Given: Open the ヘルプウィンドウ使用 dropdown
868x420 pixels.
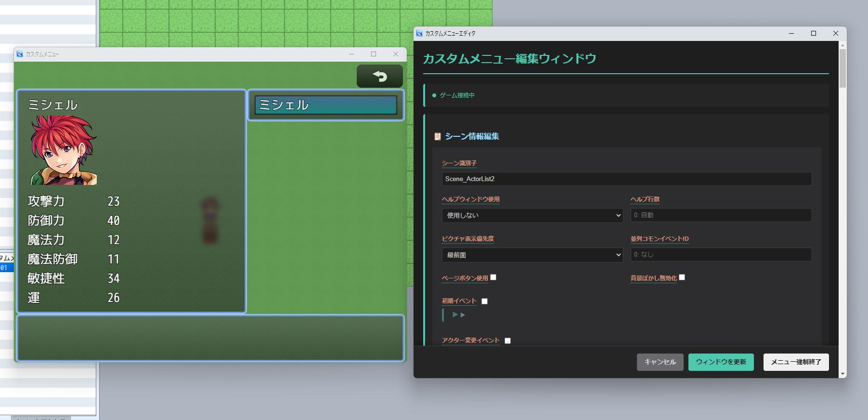Looking at the screenshot, I should click(x=532, y=215).
